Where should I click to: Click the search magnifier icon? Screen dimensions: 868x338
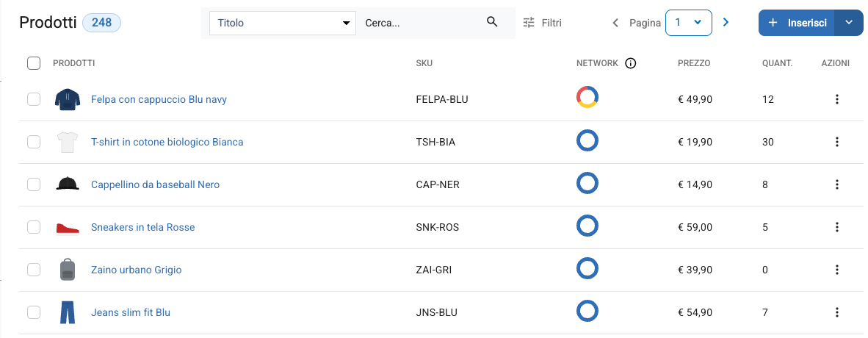492,22
